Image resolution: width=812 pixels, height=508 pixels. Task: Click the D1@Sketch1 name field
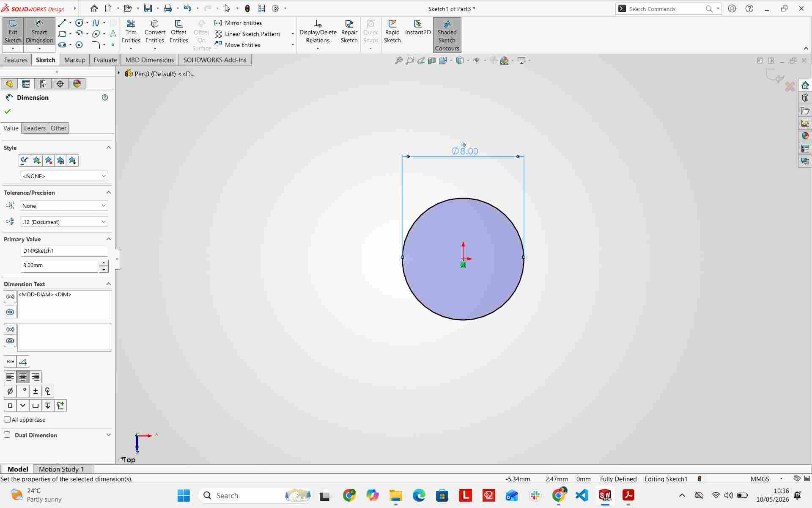[x=64, y=251]
